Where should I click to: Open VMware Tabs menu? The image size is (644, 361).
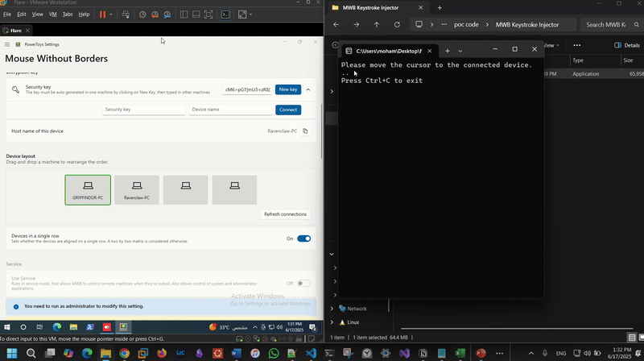tap(68, 14)
